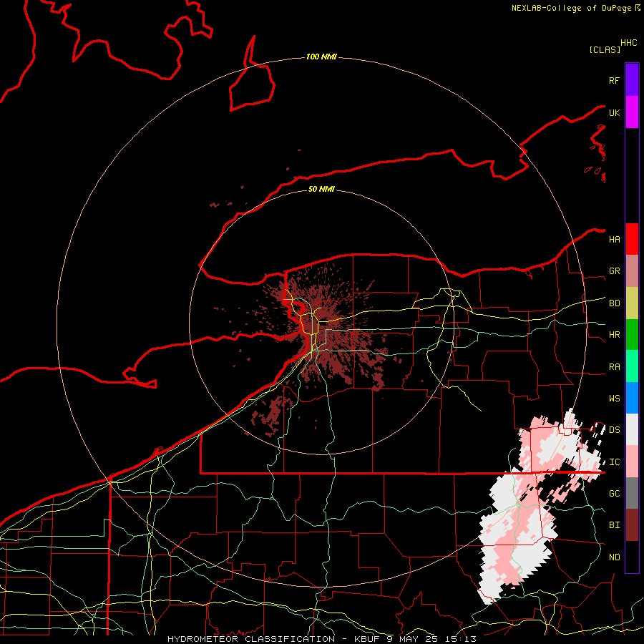Select the IC pink legend swatch
This screenshot has width=644, height=644.
pyautogui.click(x=632, y=462)
